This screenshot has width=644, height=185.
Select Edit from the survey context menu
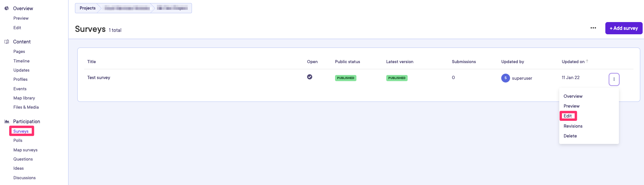coord(568,116)
